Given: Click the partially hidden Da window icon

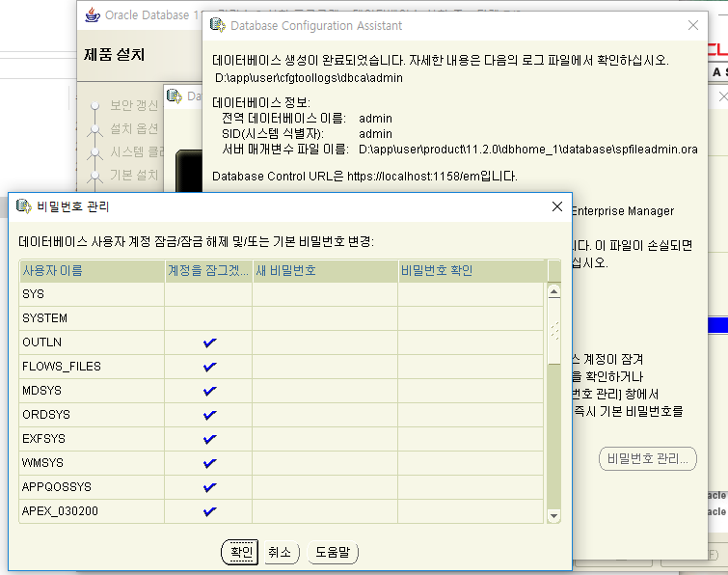Looking at the screenshot, I should [175, 96].
